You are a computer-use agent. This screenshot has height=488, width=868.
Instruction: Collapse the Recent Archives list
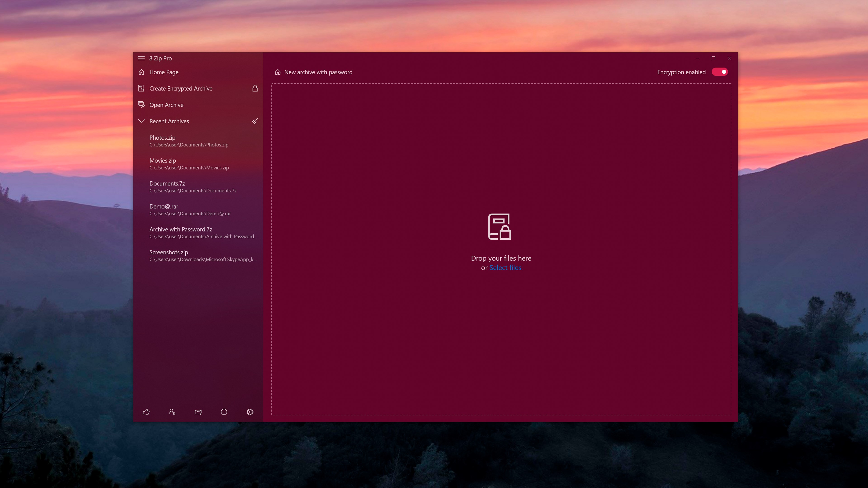click(x=141, y=121)
